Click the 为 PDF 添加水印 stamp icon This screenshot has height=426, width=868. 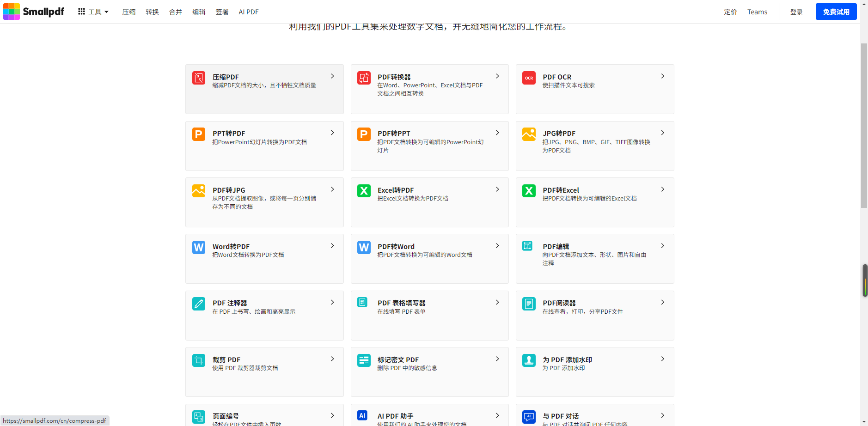coord(529,360)
